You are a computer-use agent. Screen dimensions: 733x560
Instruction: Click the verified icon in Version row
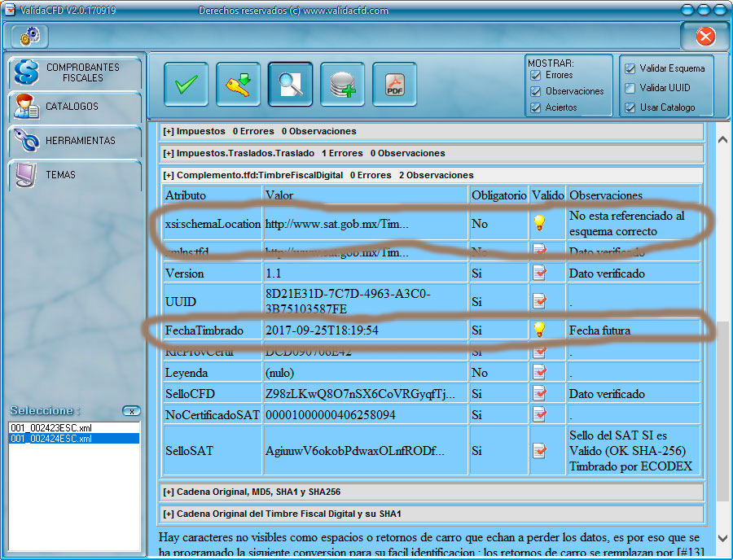tap(539, 273)
